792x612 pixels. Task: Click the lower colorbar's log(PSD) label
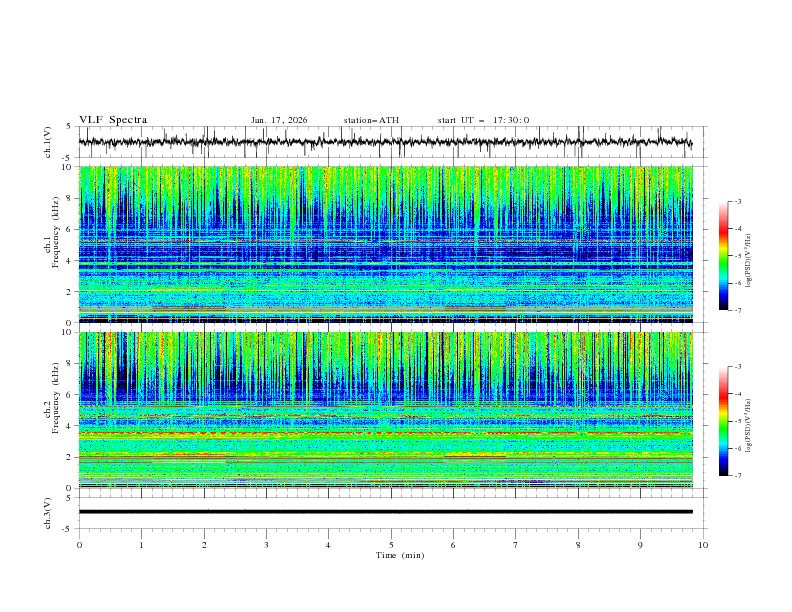749,426
